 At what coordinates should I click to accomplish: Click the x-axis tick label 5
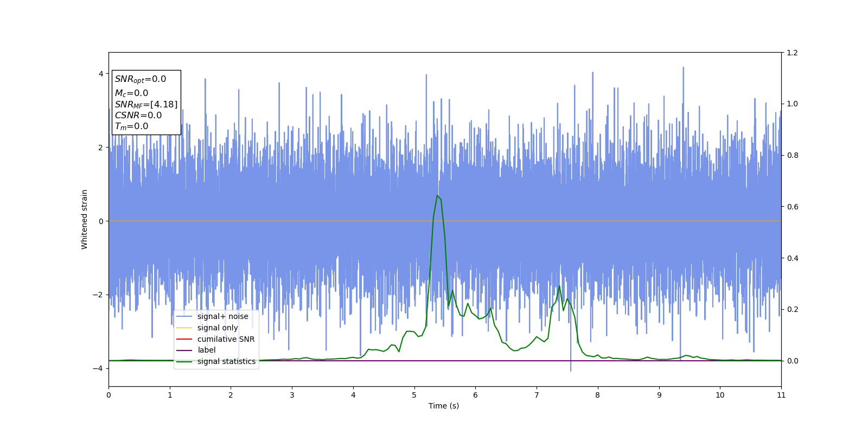[414, 395]
